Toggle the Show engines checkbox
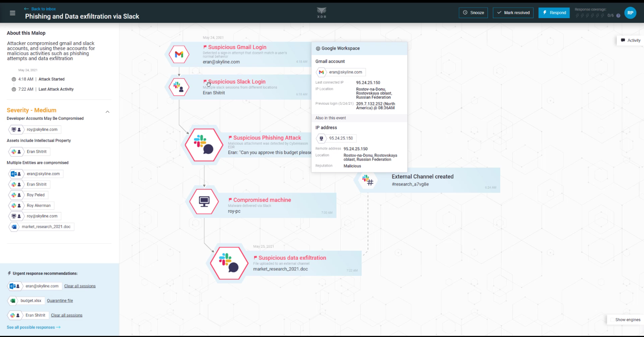The width and height of the screenshot is (644, 337). click(x=612, y=320)
